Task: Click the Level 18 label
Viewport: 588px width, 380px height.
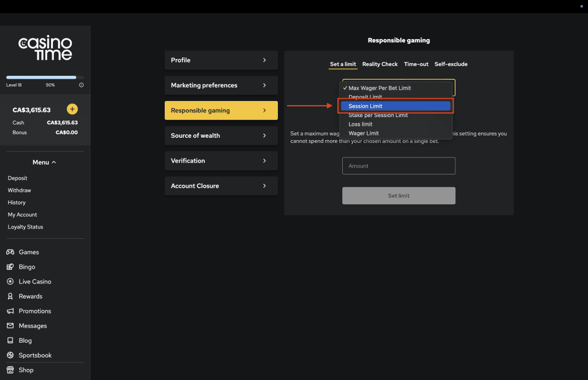Action: (14, 85)
